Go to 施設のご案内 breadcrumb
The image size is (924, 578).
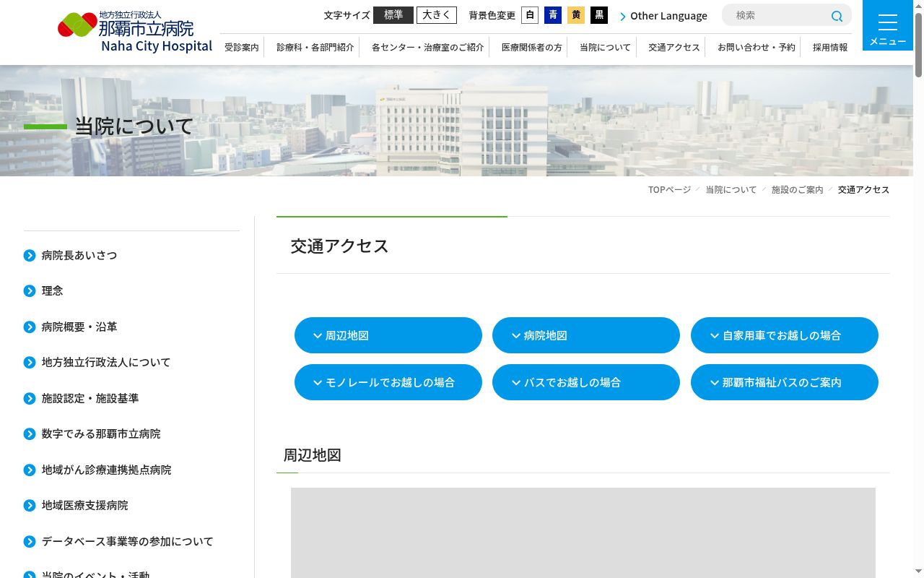click(798, 189)
